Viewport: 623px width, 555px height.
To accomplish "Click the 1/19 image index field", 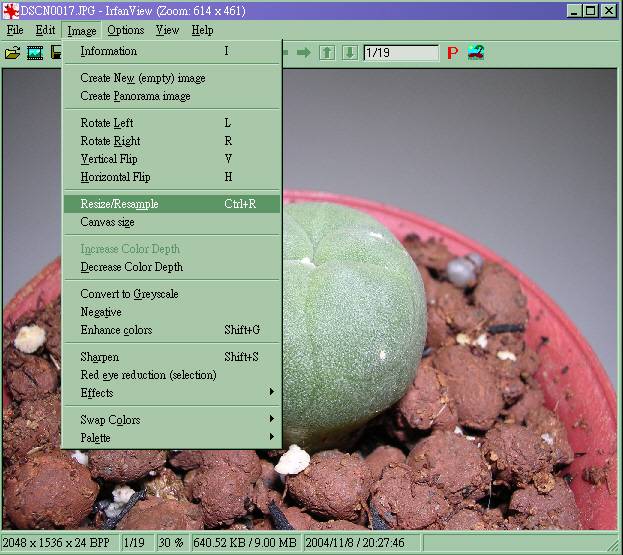I will tap(400, 52).
